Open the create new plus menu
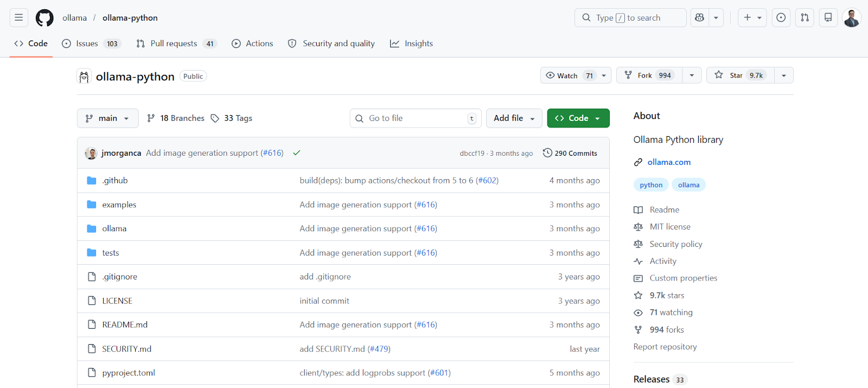 pos(752,18)
